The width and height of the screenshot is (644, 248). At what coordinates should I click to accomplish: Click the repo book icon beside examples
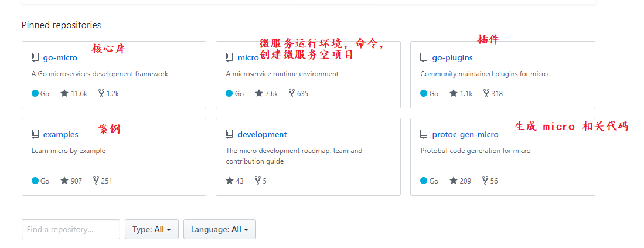click(35, 134)
